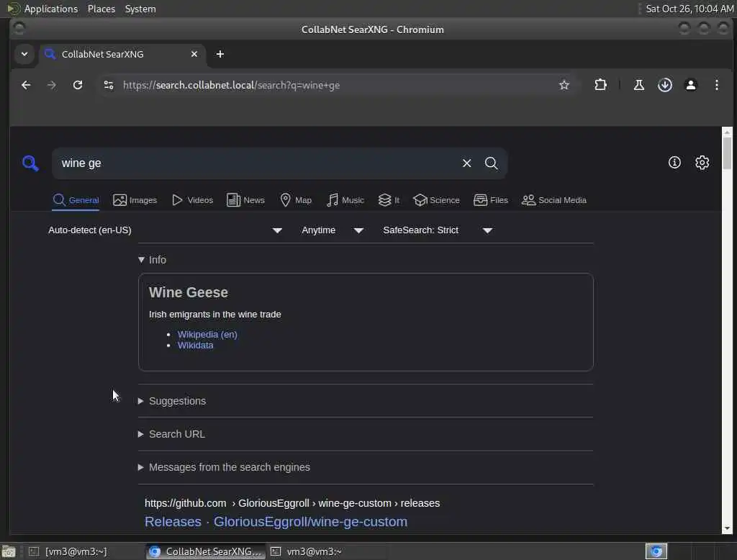Viewport: 737px width, 560px height.
Task: Reload the current page
Action: pyautogui.click(x=78, y=85)
